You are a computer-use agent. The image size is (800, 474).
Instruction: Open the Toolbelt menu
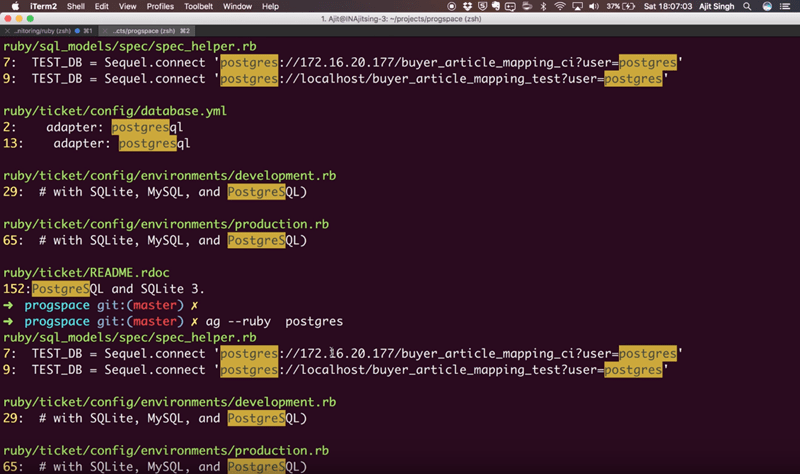tap(198, 6)
